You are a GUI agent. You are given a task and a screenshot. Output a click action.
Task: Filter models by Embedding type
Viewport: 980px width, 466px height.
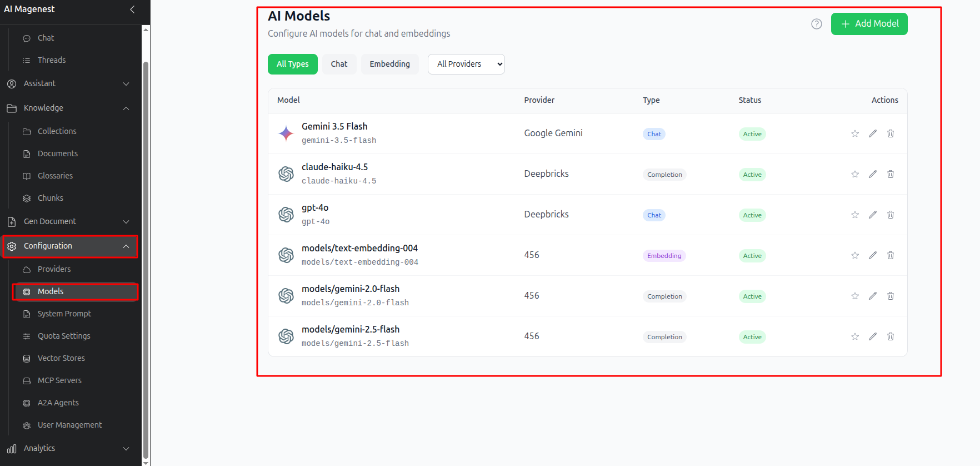point(390,64)
